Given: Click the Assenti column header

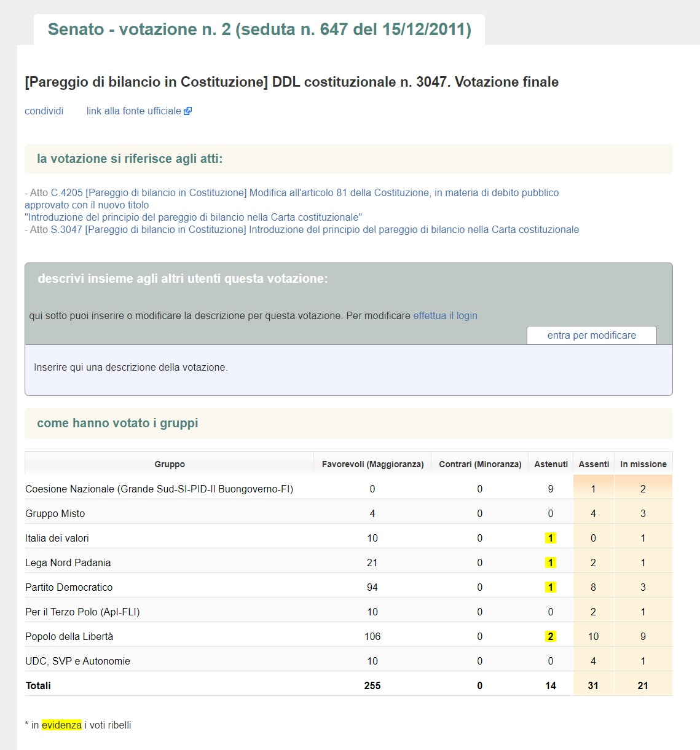Looking at the screenshot, I should pos(594,464).
